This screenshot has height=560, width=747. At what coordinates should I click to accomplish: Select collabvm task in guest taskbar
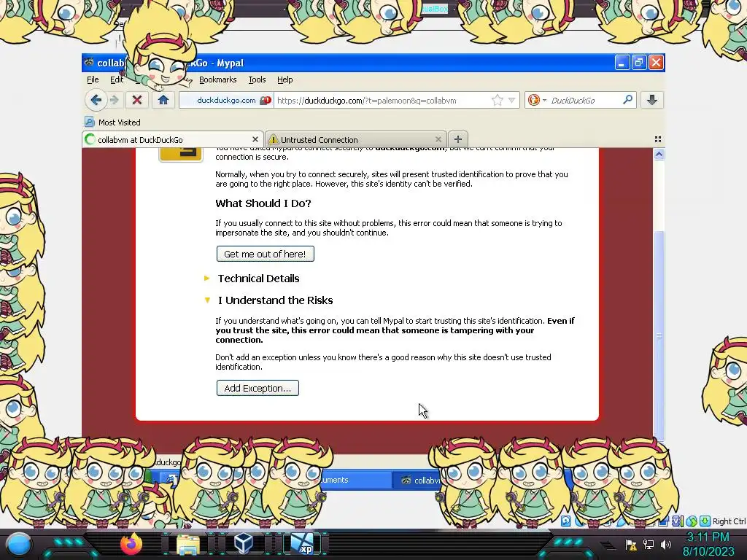coord(419,480)
